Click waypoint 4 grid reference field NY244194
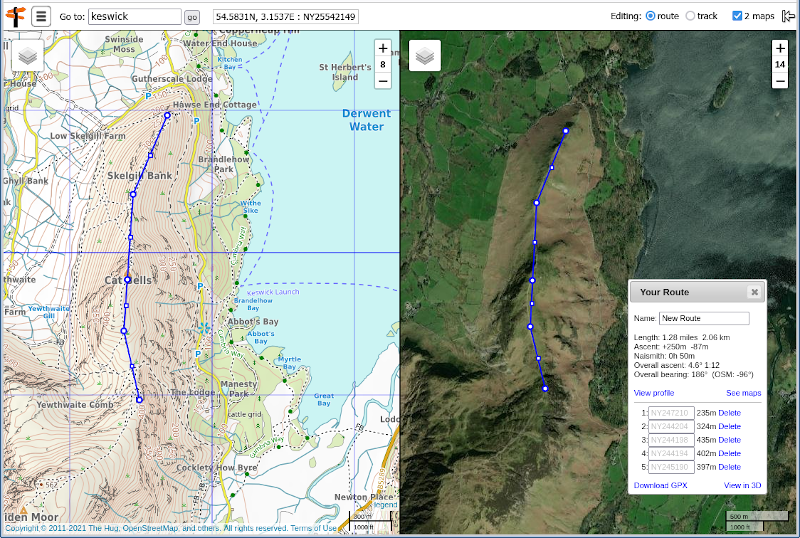 pyautogui.click(x=671, y=453)
